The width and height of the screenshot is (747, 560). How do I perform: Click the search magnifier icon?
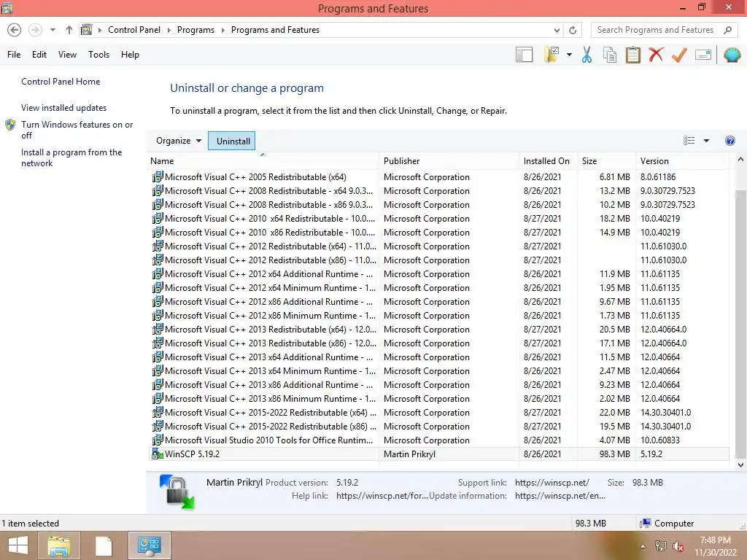click(727, 30)
